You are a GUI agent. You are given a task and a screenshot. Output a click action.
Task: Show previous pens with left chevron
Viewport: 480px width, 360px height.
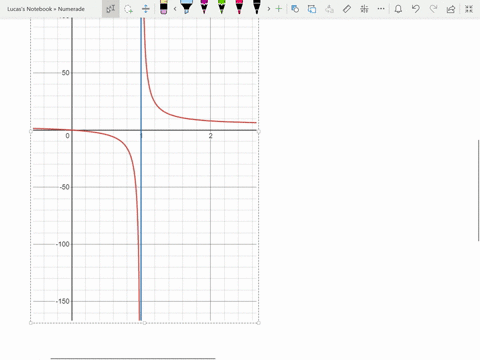(x=175, y=9)
